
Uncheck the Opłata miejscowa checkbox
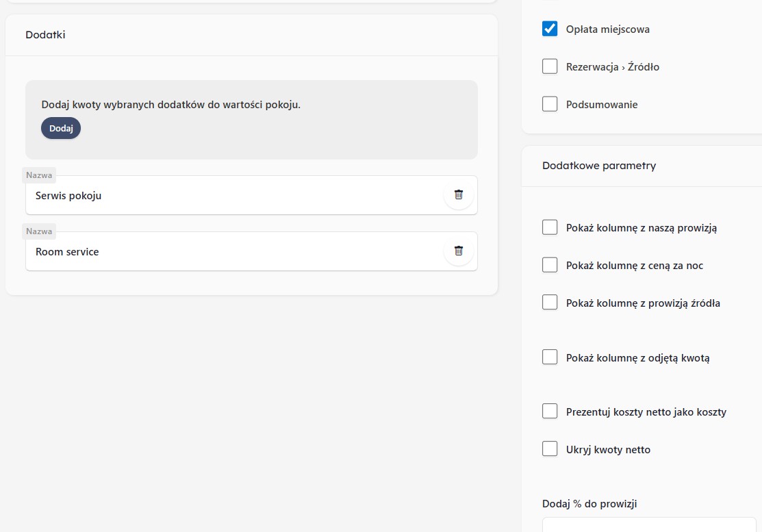click(550, 29)
